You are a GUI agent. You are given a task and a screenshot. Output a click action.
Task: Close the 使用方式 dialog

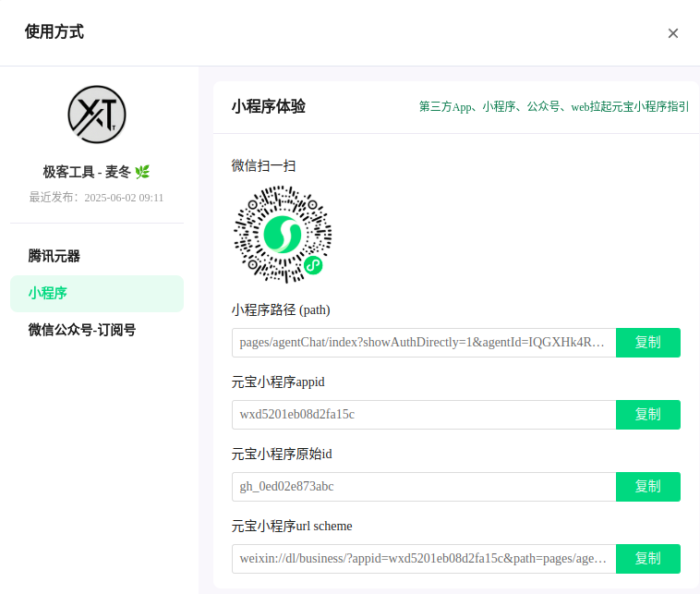[673, 33]
